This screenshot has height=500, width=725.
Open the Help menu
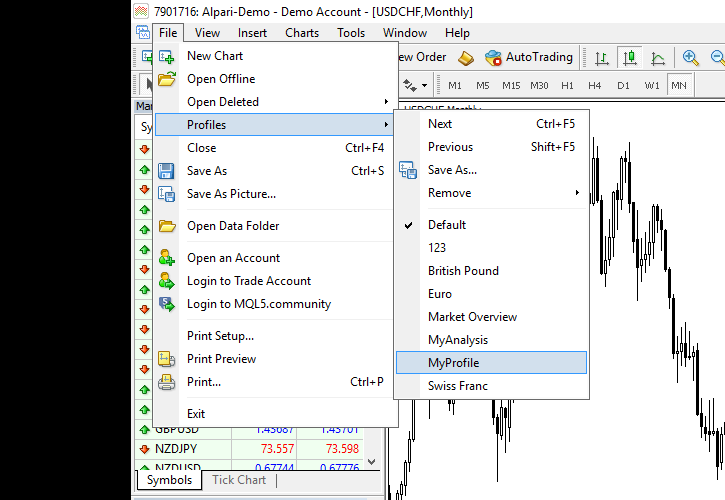tap(457, 33)
